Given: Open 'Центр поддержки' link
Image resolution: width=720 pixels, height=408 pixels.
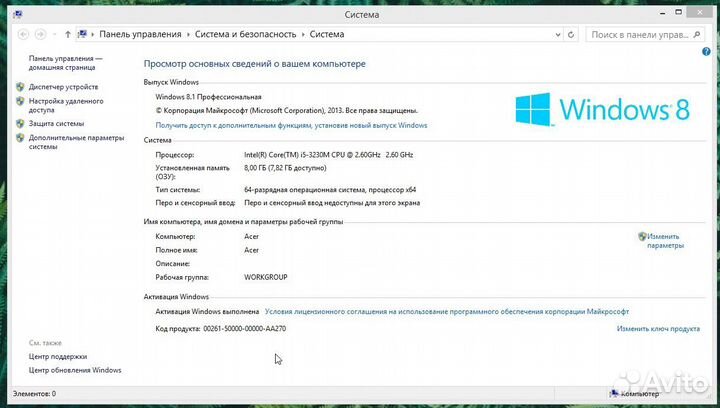Looking at the screenshot, I should (58, 357).
